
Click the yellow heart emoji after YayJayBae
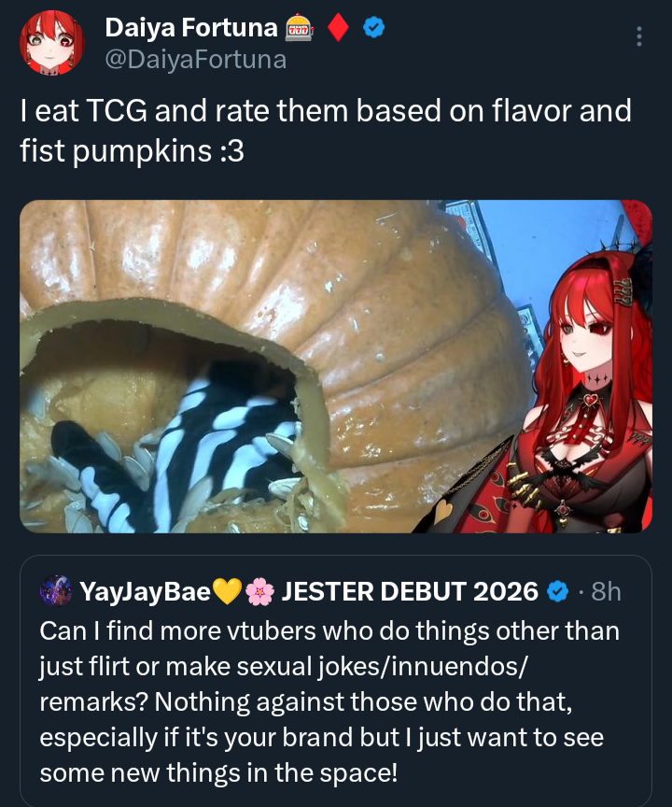point(227,591)
